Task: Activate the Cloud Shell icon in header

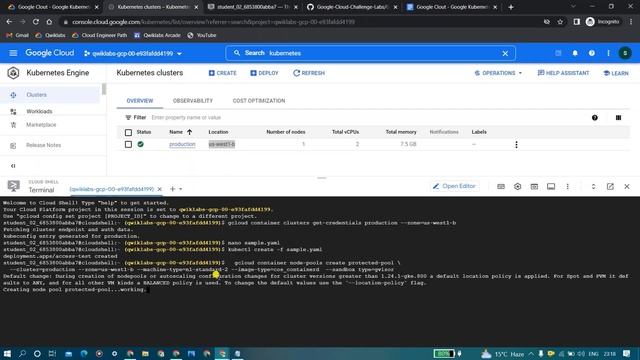Action: click(558, 53)
